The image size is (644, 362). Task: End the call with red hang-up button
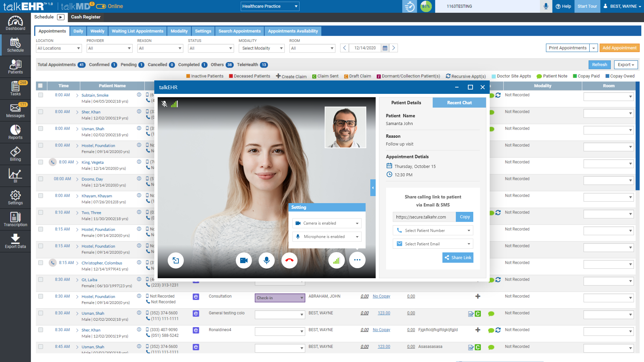289,260
